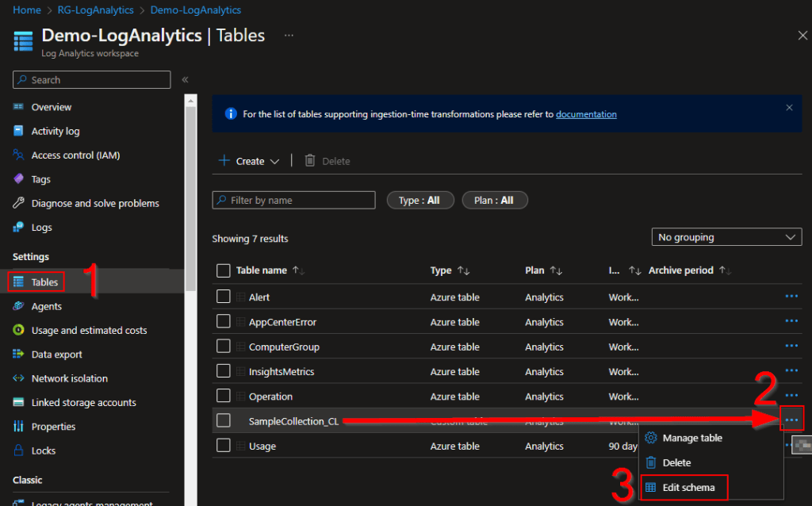Collapse the sidebar with double-chevron icon
This screenshot has height=506, width=812.
[185, 80]
